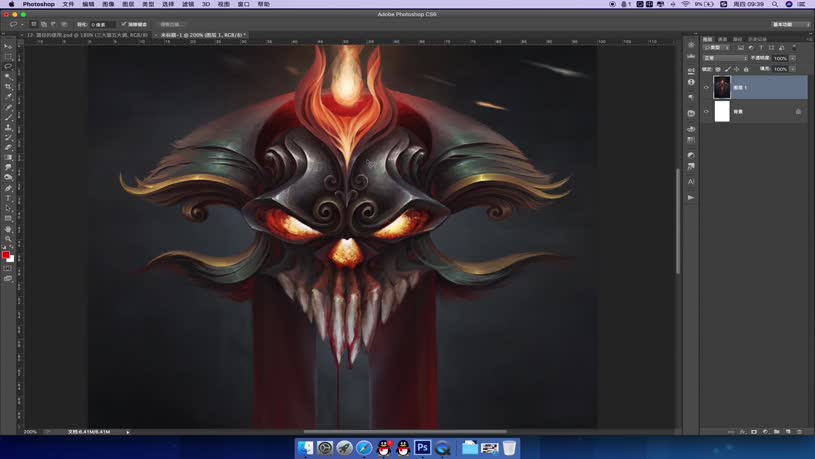Screen dimensions: 815x459
Task: Open the Layers panel flyout menu
Action: tap(809, 40)
